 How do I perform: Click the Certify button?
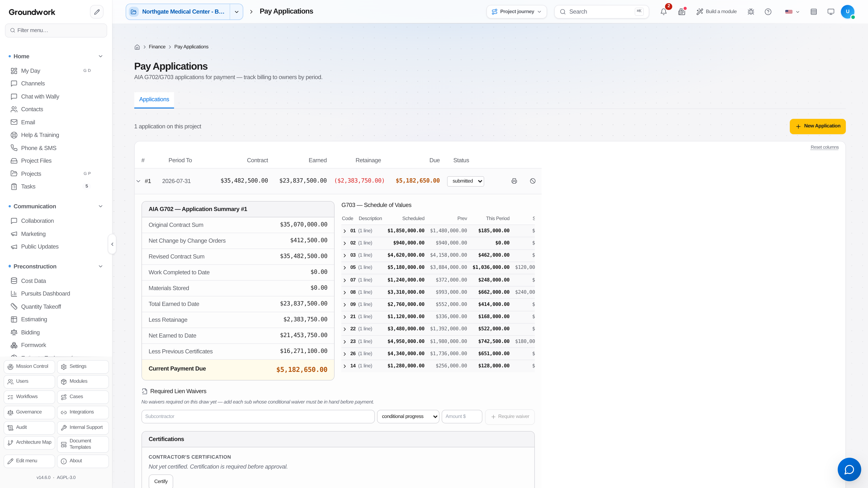point(161,481)
